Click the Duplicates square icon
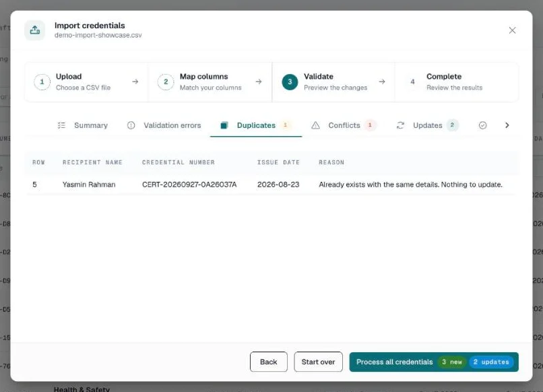Screen dimensions: 543x392 tap(224, 125)
